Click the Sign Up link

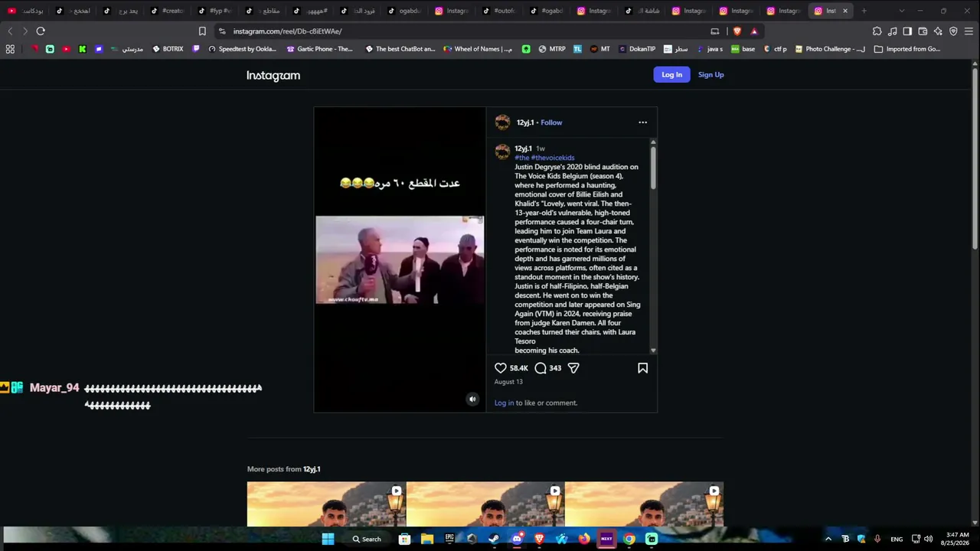coord(710,74)
